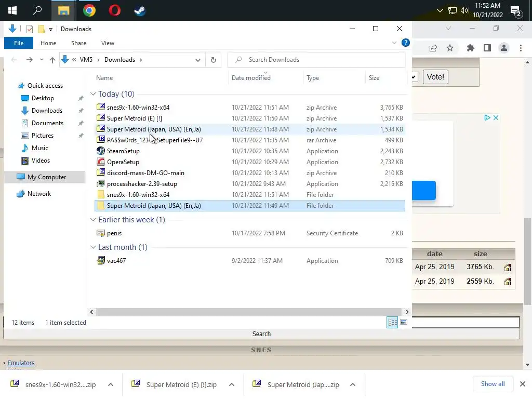Open the address bar history dropdown
Viewport: 532px width, 399px height.
click(x=198, y=60)
